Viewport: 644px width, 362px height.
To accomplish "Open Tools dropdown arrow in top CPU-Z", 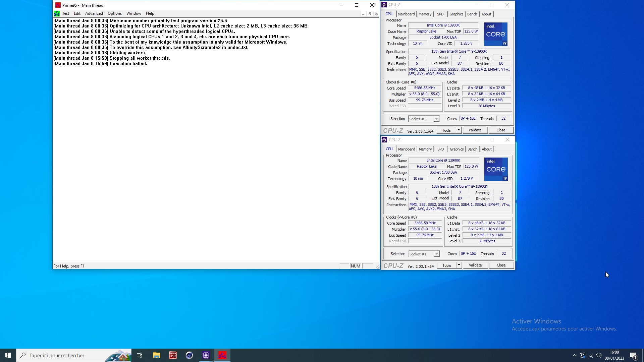I will point(459,130).
